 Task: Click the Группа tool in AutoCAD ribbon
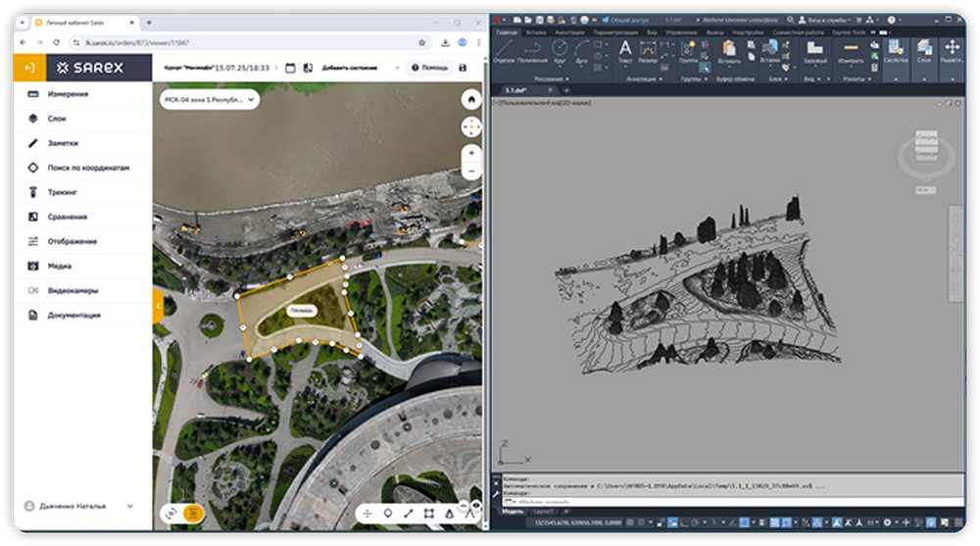tap(688, 51)
